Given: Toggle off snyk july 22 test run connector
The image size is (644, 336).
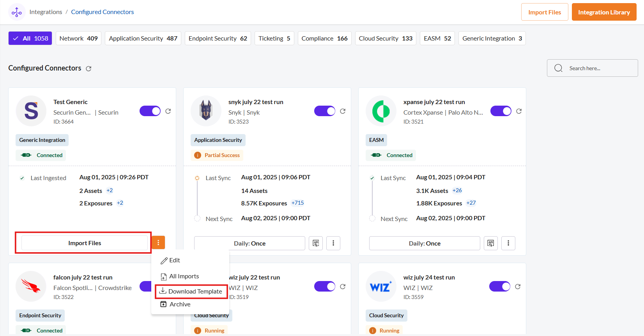Looking at the screenshot, I should click(x=325, y=111).
